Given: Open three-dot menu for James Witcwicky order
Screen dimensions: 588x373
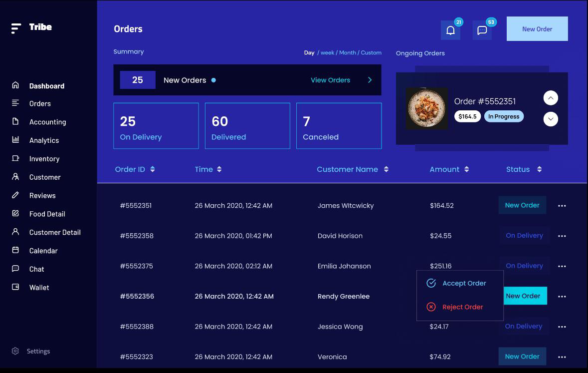Looking at the screenshot, I should tap(562, 206).
